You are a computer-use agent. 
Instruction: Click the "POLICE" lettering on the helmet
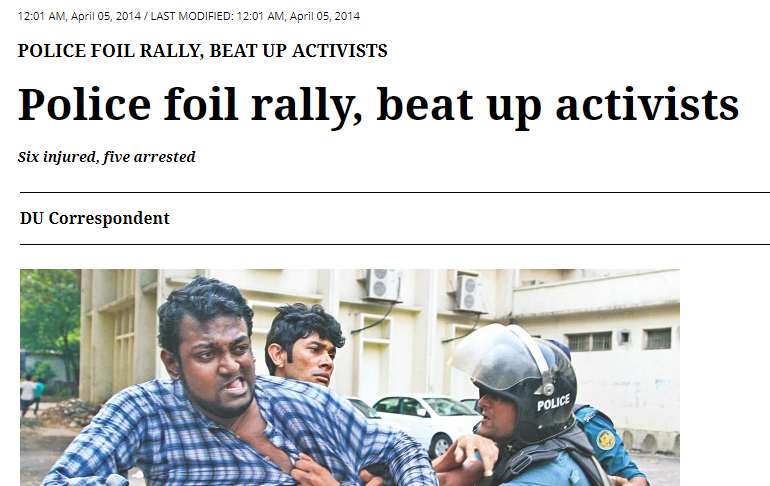tap(553, 403)
